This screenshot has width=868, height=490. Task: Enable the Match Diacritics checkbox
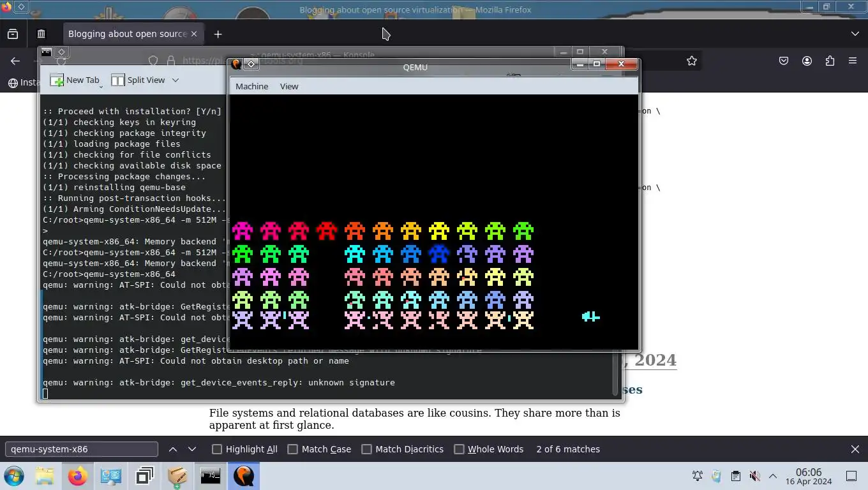[x=366, y=449]
